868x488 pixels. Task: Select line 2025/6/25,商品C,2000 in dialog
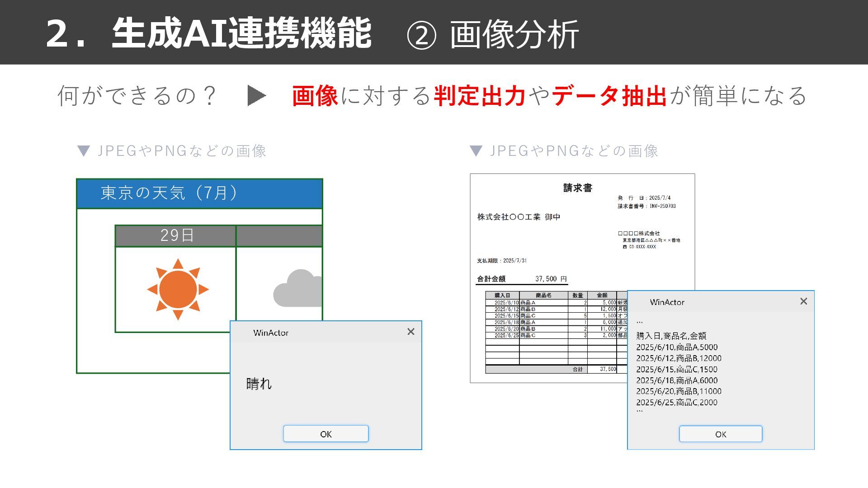(677, 402)
